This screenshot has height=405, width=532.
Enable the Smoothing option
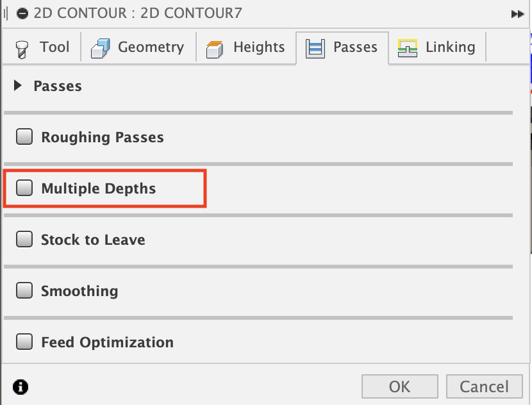click(24, 290)
